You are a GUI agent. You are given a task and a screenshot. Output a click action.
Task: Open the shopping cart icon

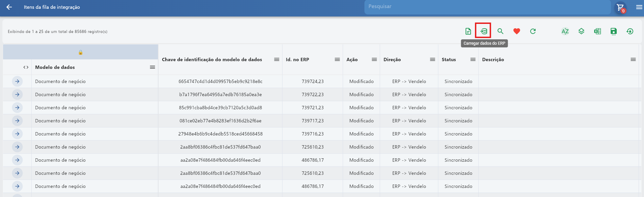(x=620, y=7)
